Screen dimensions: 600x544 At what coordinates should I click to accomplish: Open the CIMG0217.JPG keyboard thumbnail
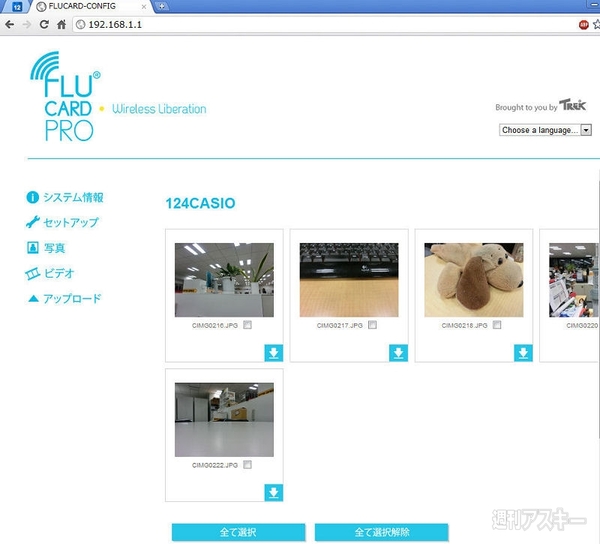click(x=349, y=280)
